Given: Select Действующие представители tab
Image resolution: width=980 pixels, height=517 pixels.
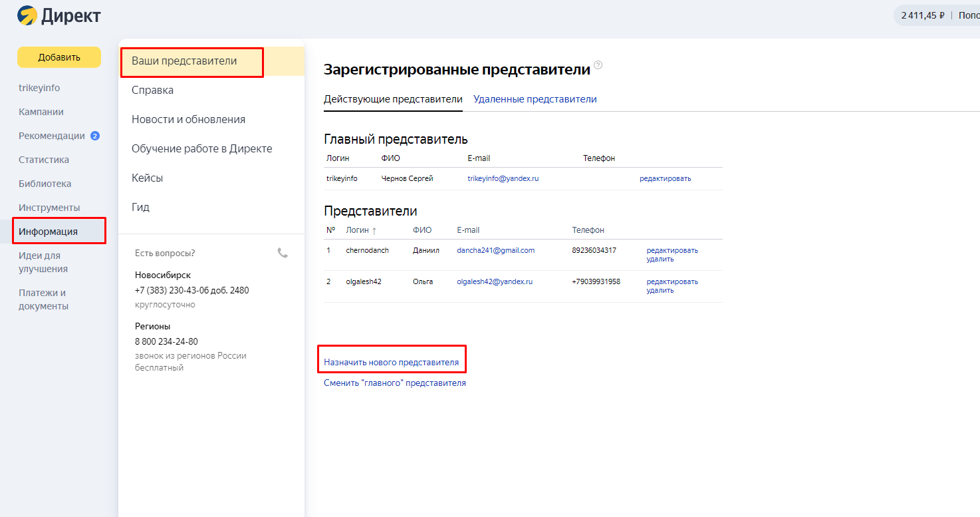Looking at the screenshot, I should (x=393, y=99).
